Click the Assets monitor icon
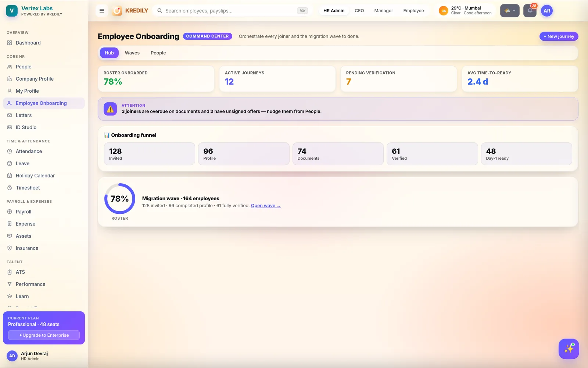Viewport: 588px width, 368px height. 10,236
